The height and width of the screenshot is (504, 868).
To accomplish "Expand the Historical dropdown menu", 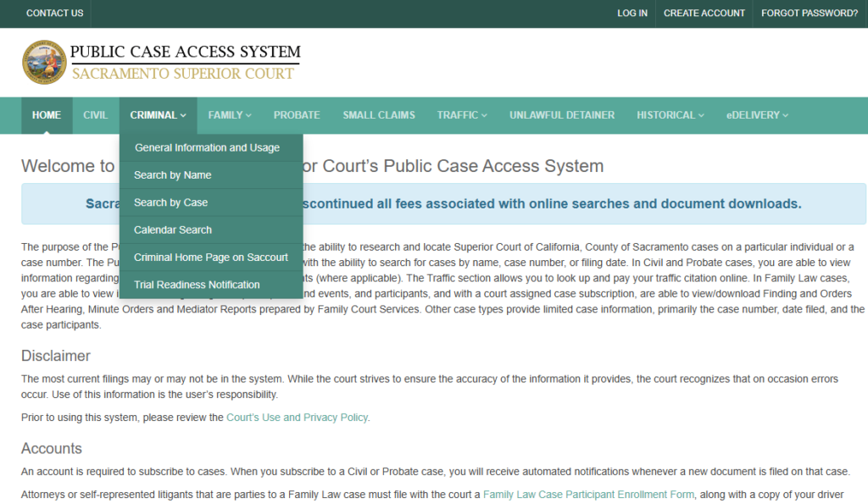I will pos(670,115).
